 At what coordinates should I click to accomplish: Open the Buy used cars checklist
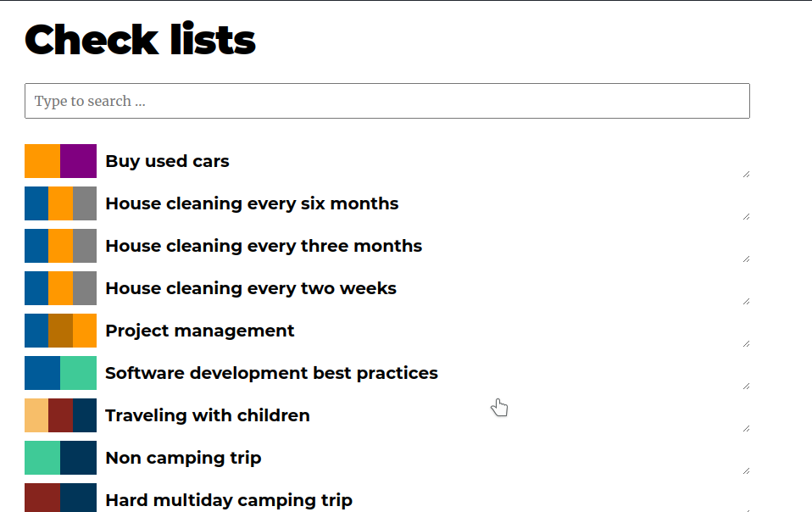click(x=166, y=161)
